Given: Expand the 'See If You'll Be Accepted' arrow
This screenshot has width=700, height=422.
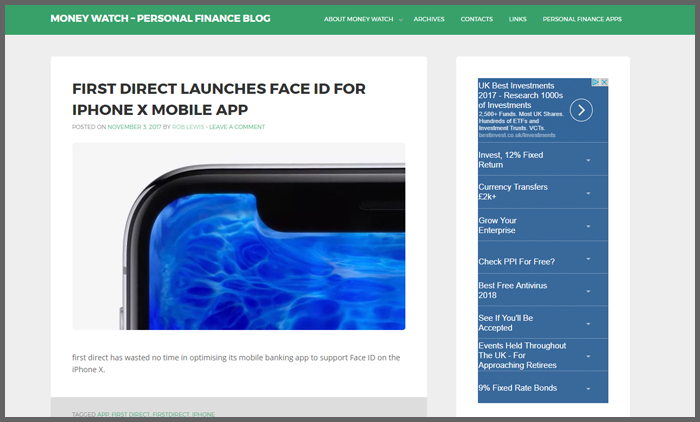Looking at the screenshot, I should (588, 324).
